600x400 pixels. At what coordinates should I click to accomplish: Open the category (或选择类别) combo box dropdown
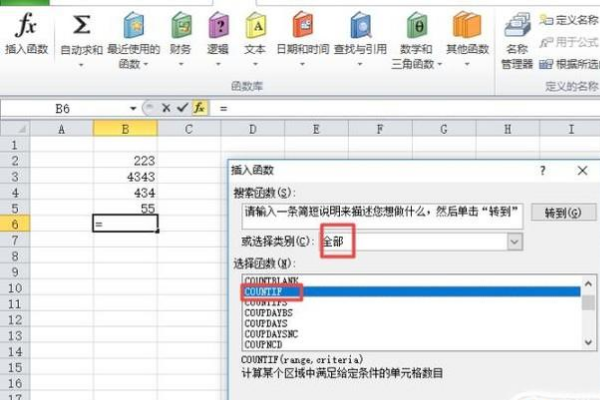[515, 242]
